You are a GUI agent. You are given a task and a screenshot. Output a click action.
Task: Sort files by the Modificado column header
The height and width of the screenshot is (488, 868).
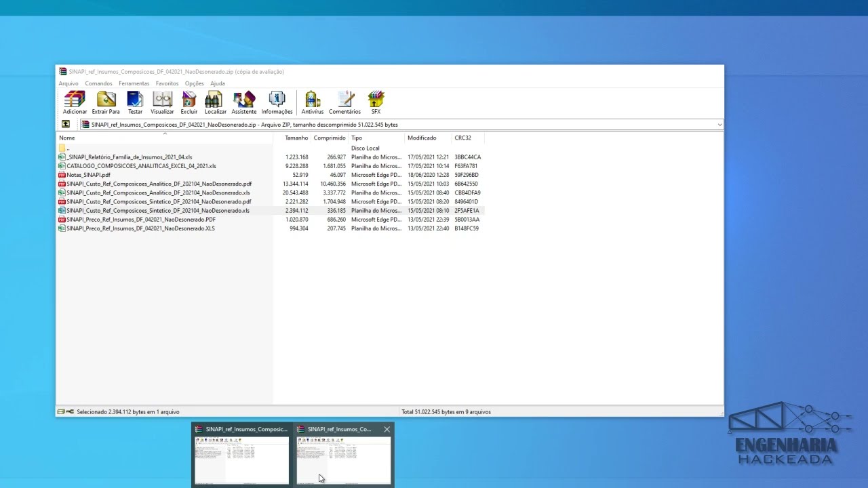click(428, 138)
